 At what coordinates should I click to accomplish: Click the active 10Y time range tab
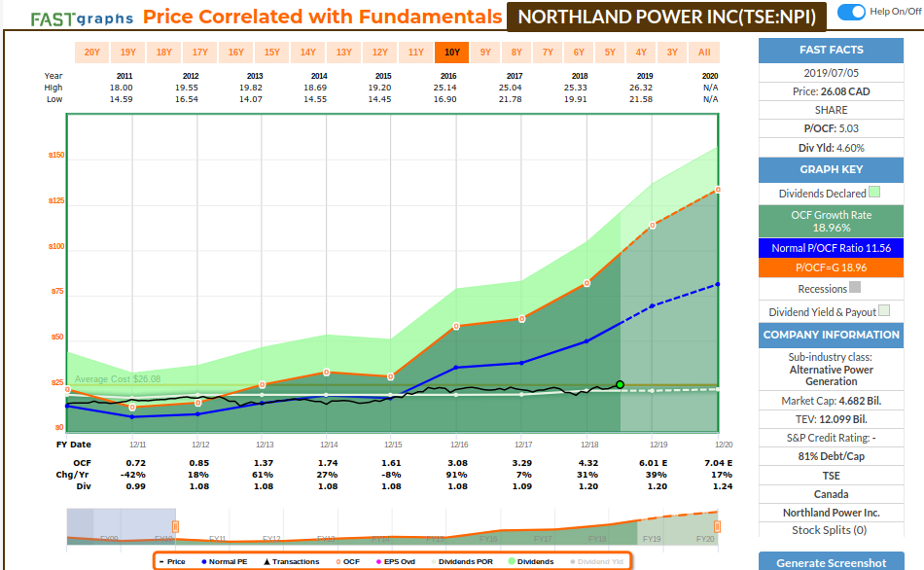[452, 53]
